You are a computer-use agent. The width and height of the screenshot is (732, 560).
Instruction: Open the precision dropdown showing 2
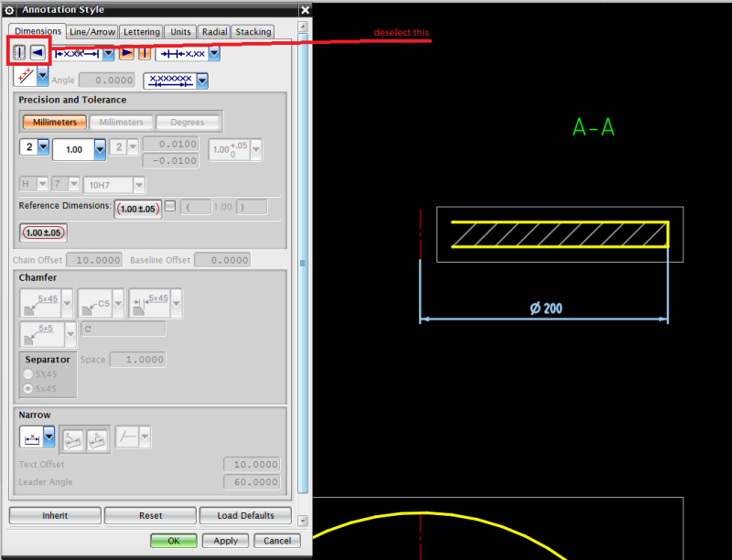(43, 147)
